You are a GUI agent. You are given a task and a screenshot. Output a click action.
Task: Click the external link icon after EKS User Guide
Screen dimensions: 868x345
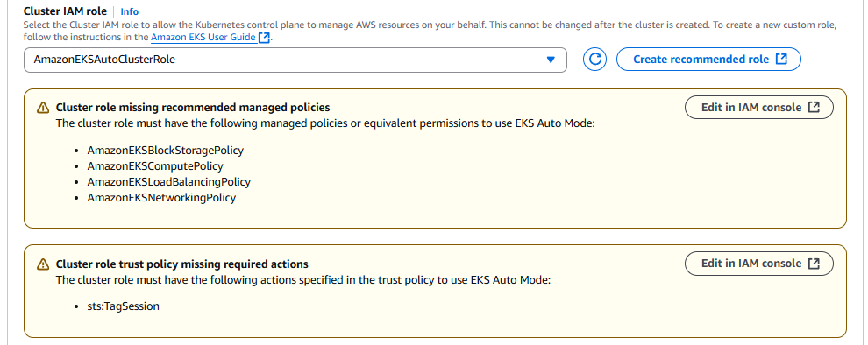[x=264, y=39]
